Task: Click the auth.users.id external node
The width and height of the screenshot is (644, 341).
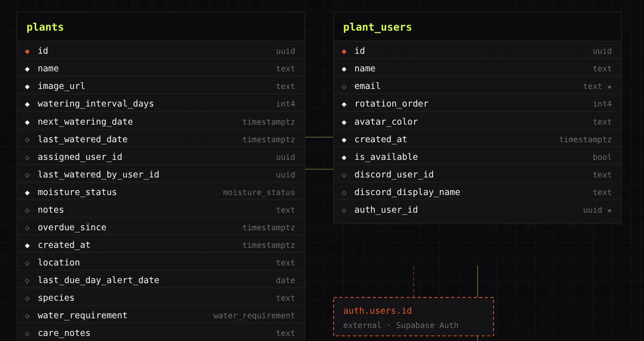Action: pyautogui.click(x=414, y=317)
